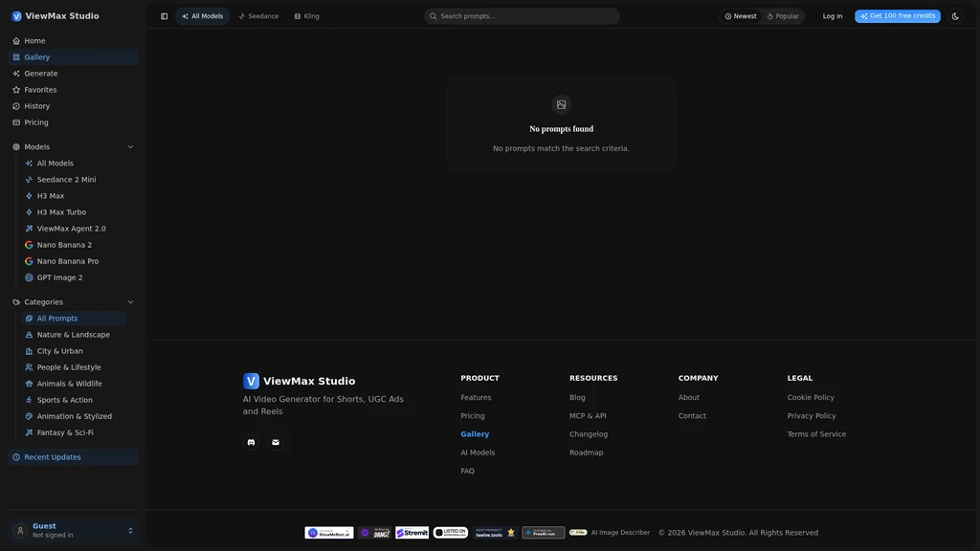This screenshot has width=980, height=551.
Task: Click the Discord icon in footer
Action: (x=252, y=442)
